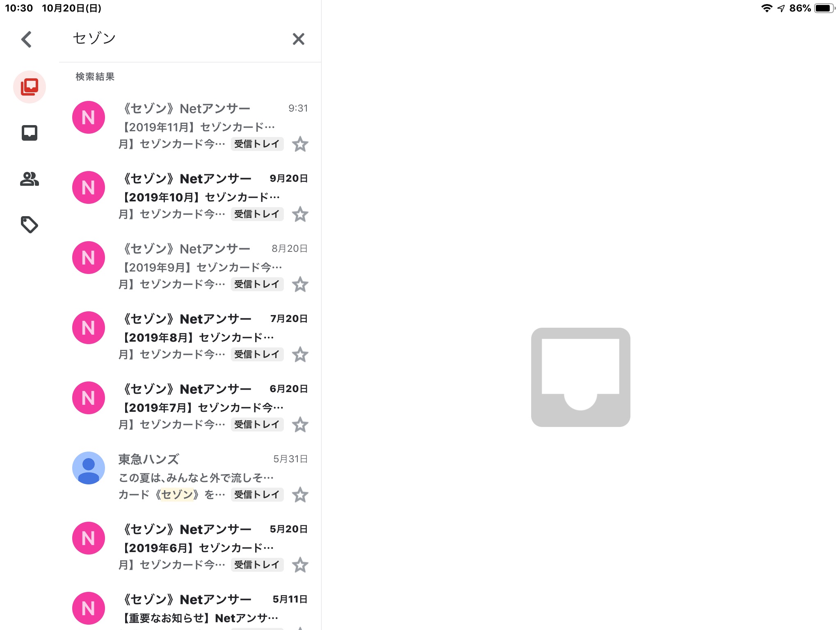Tap avatar N of the 8月20日 email
This screenshot has height=630, width=840.
coord(89,258)
